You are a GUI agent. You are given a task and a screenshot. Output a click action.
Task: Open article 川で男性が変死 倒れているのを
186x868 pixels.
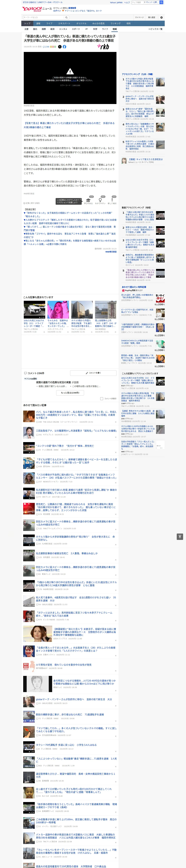point(63,665)
